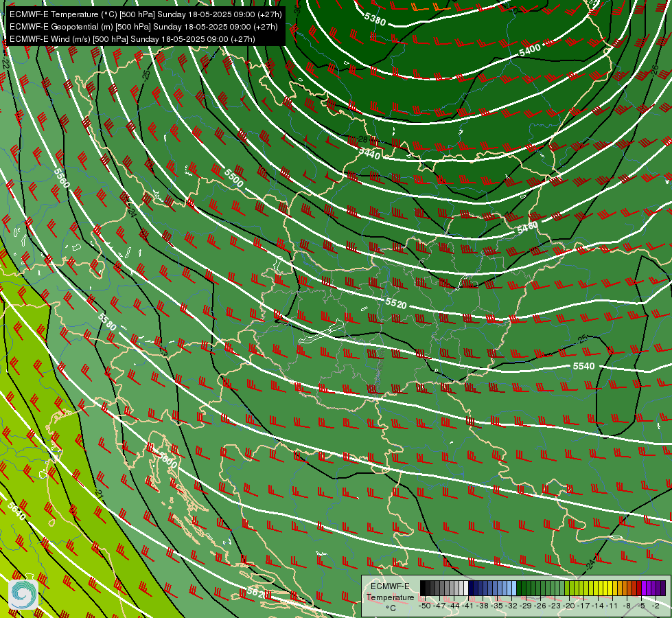This screenshot has height=618, width=672.
Task: Pick the black swatch starting the colorbar
Action: [423, 588]
